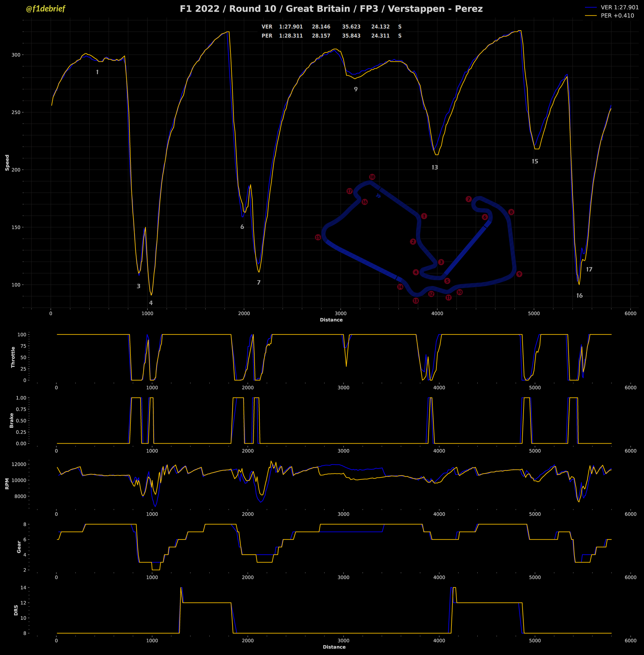Click corner 11 marker on the track map
Screen dimensions: 644x655
click(448, 298)
